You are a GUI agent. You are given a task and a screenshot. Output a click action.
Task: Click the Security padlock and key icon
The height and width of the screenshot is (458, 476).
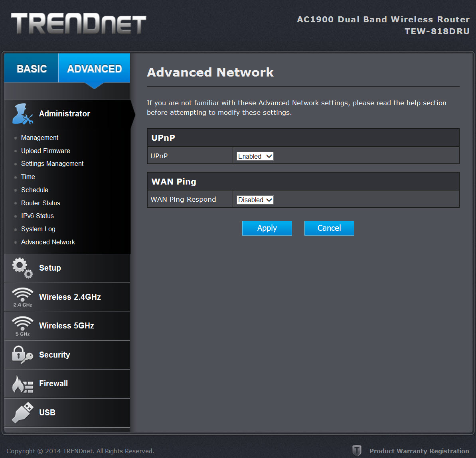22,355
